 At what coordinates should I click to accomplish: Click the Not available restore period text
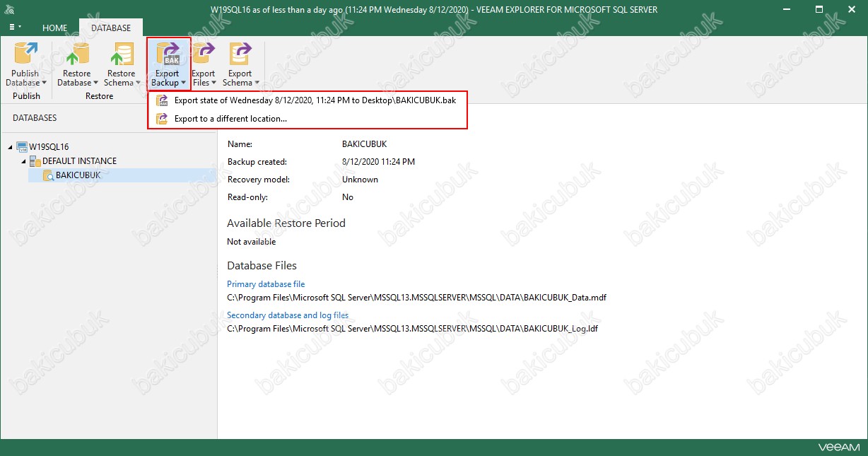coord(252,242)
